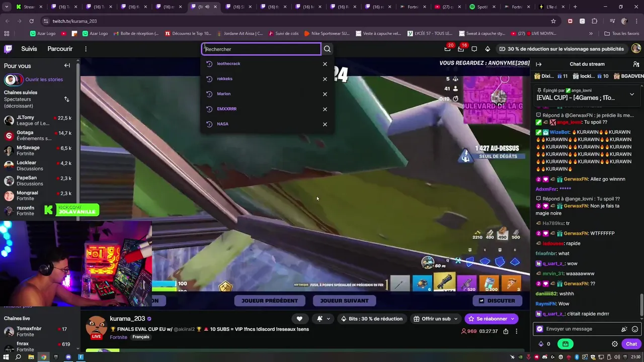Click kurama_203 streamer avatar

coord(96,327)
